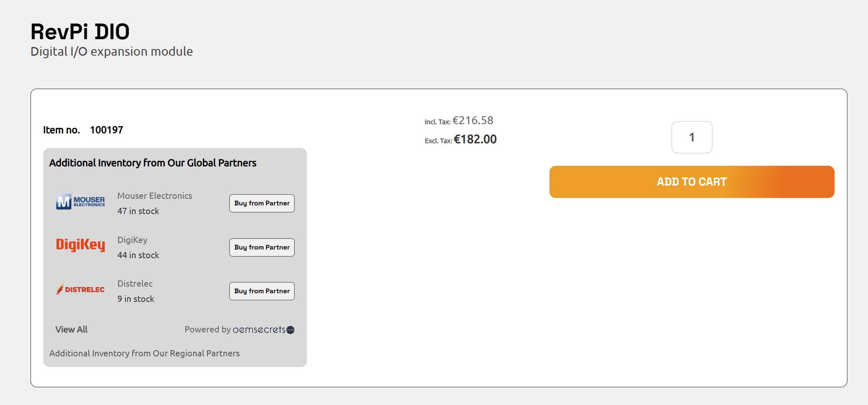
Task: Click DigiKey's 44 in stock text
Action: tap(138, 255)
